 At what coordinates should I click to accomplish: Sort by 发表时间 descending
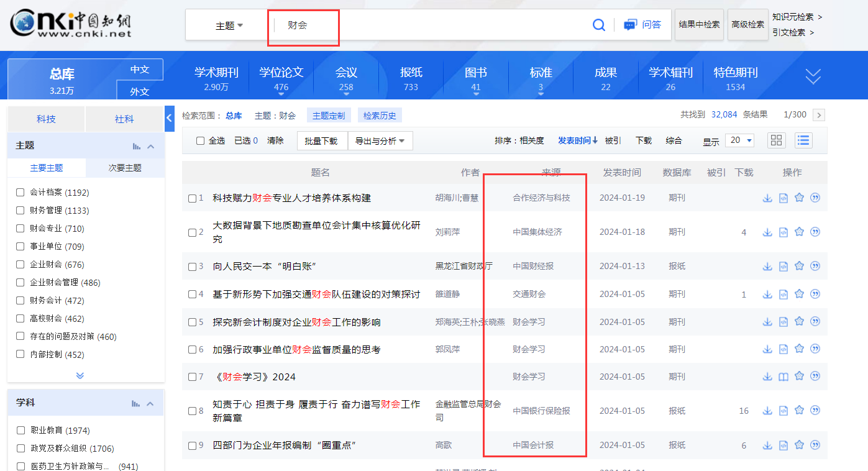pos(578,140)
